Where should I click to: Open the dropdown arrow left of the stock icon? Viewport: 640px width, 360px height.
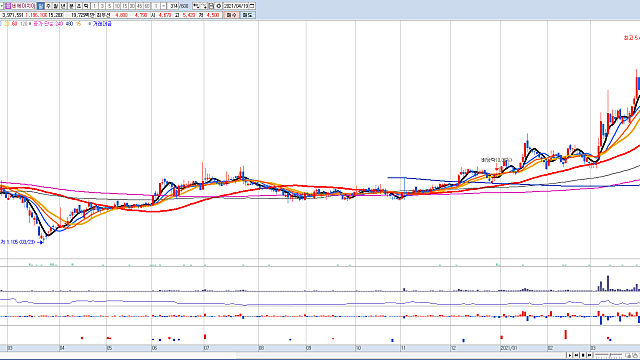(2, 6)
